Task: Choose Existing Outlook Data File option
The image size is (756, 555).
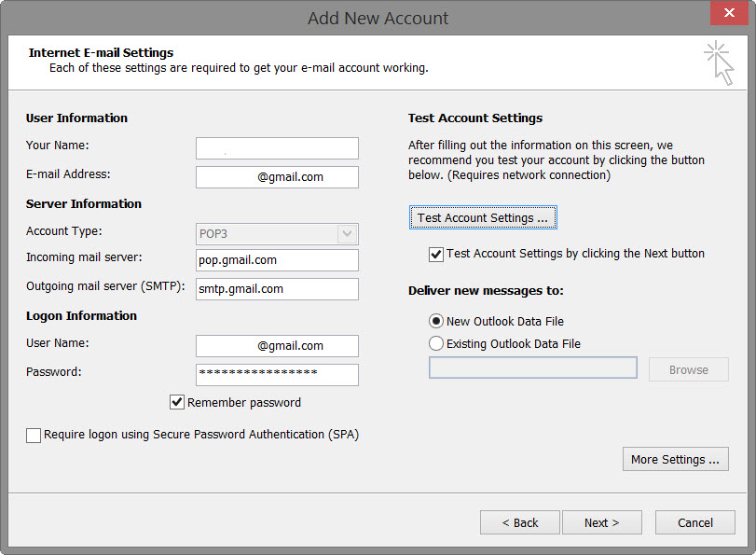Action: (436, 343)
